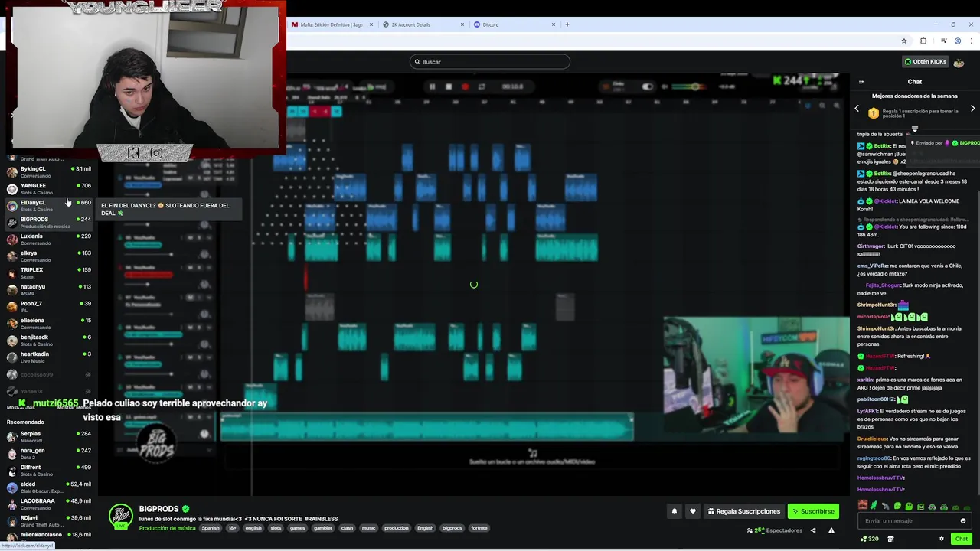This screenshot has width=980, height=551.
Task: Bookmark this page with the star icon
Action: [x=904, y=41]
